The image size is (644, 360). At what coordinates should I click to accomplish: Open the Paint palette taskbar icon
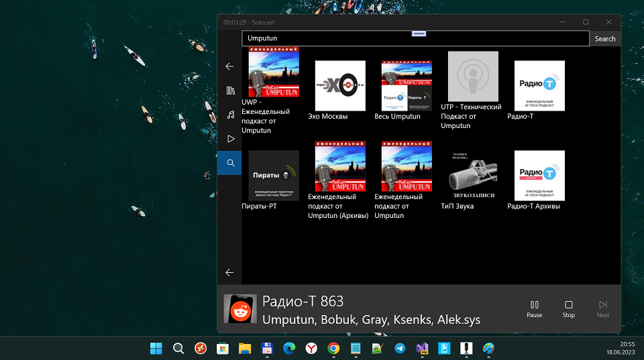(x=488, y=349)
